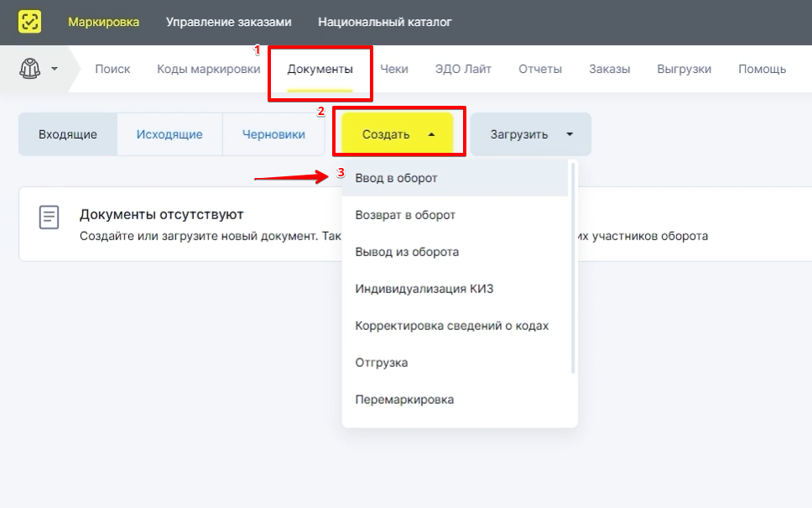Switch to ЭДО Лайт tab
812x508 pixels.
tap(463, 69)
